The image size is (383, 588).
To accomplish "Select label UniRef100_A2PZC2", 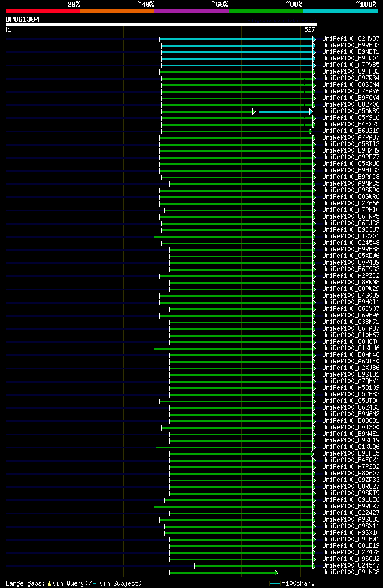I will (x=351, y=275).
